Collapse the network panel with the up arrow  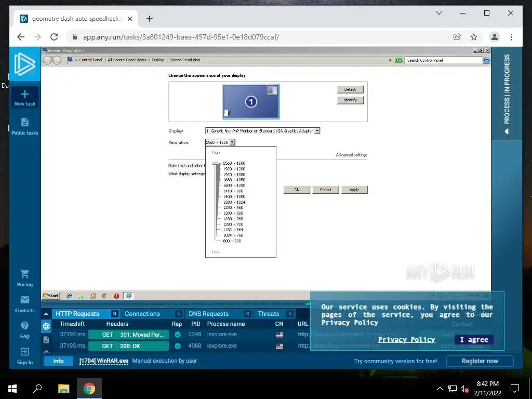46,313
